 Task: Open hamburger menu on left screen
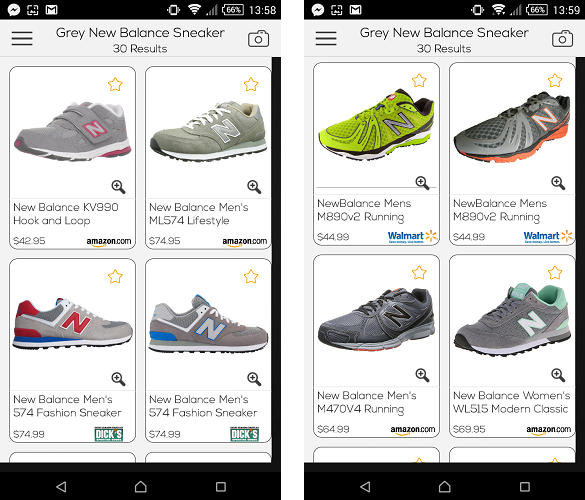point(22,38)
